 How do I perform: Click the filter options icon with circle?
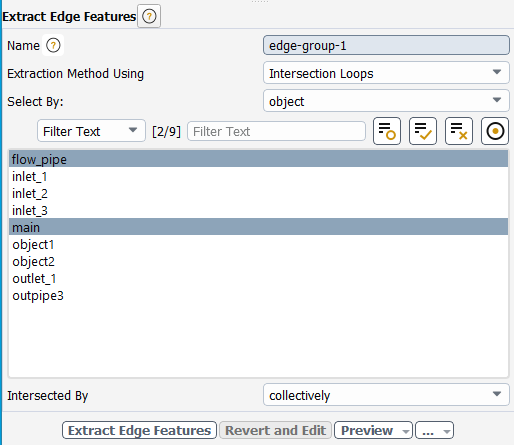387,131
